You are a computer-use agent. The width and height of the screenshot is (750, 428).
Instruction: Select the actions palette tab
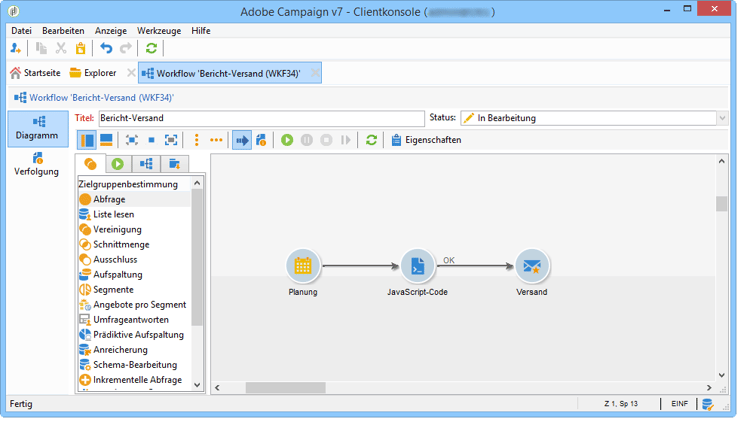point(146,165)
